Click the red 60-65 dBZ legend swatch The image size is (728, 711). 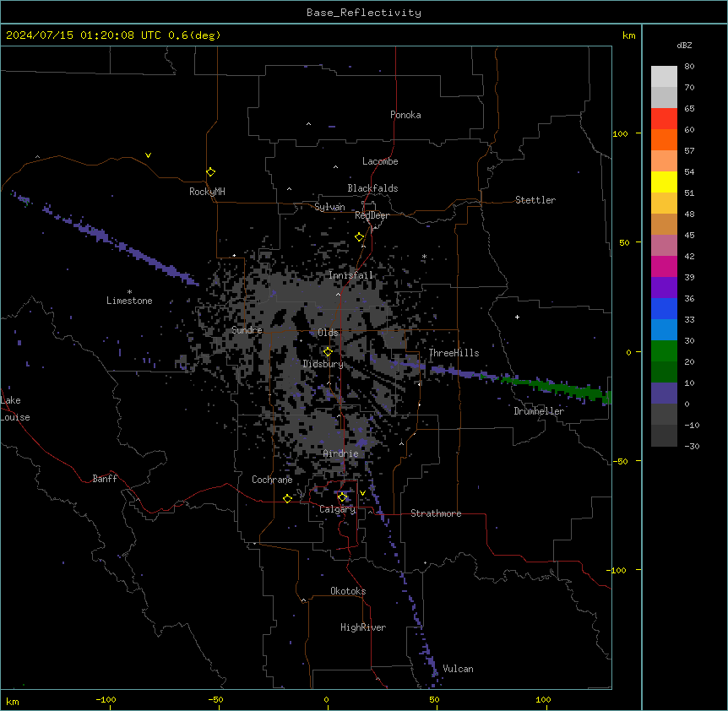(x=664, y=119)
